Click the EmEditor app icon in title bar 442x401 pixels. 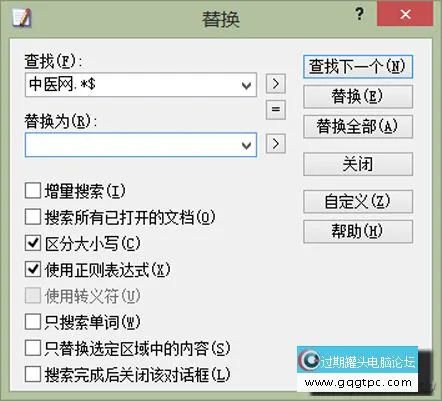[x=21, y=17]
